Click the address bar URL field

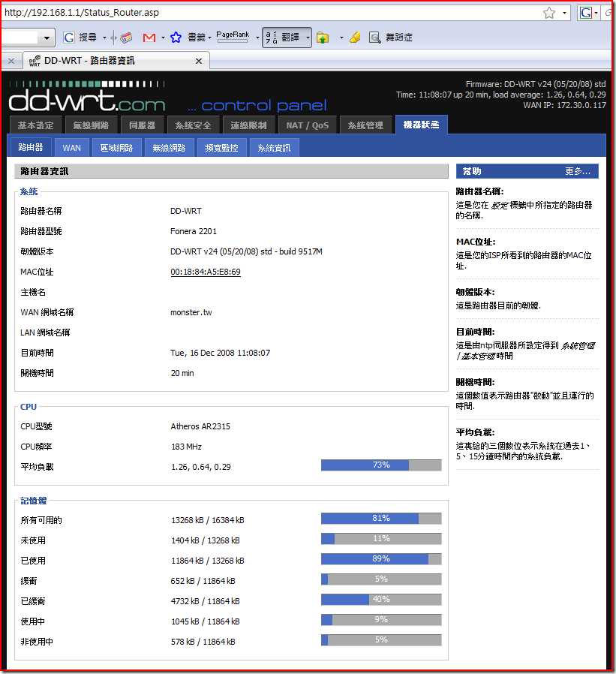(x=271, y=13)
